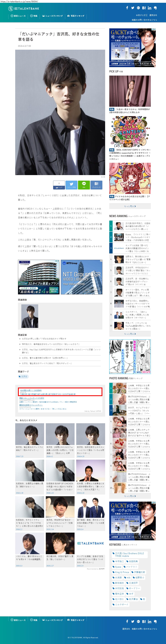Click the Google+ icon in the top header
The height and width of the screenshot is (644, 166).
pyautogui.click(x=138, y=8)
